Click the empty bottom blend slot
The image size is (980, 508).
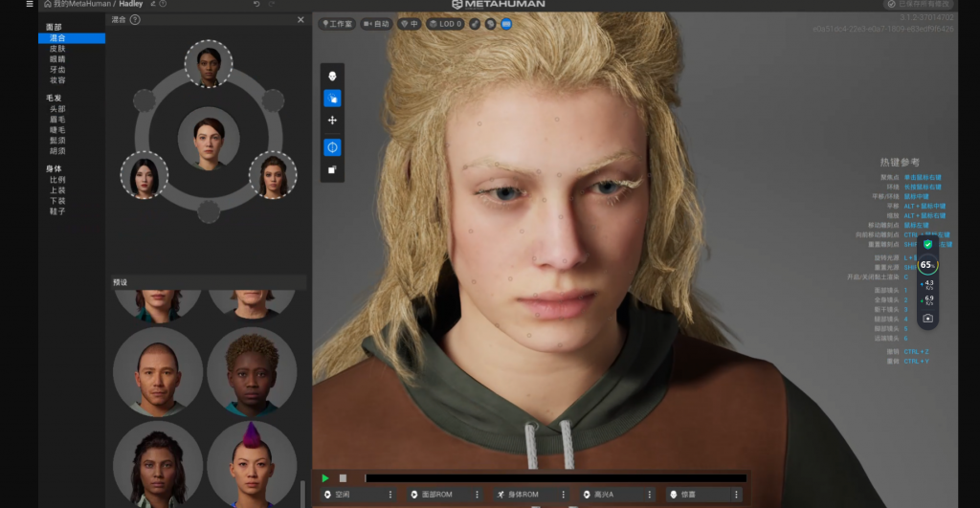tap(209, 211)
